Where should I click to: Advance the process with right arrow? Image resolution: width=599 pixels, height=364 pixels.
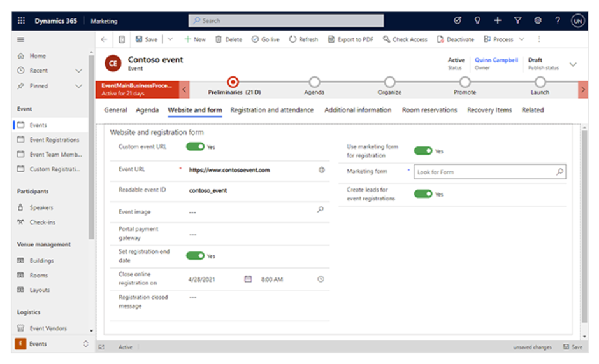tap(583, 90)
